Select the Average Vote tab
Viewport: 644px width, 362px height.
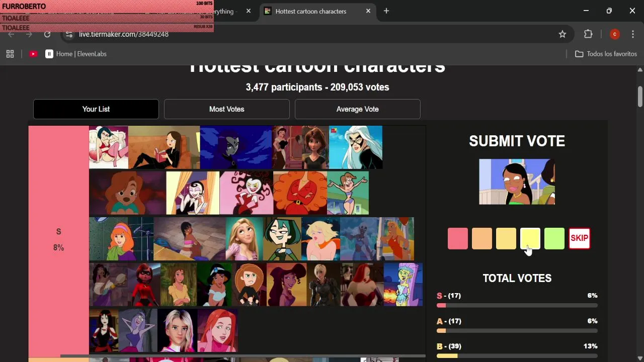[358, 109]
